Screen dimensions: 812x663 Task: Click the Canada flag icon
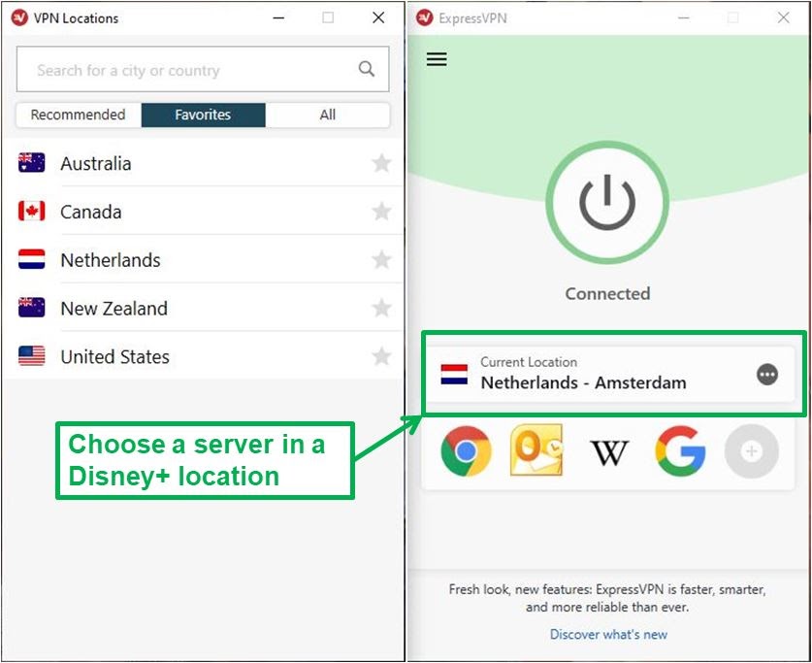[x=32, y=211]
